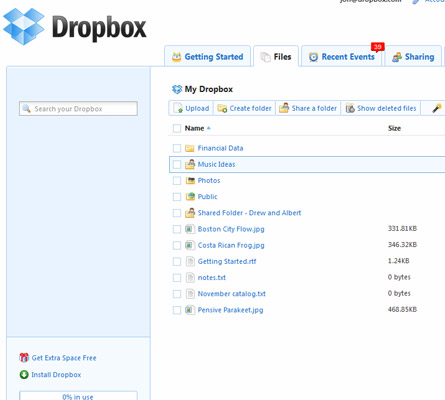
Task: Click the Boston City Flow.jpg image icon
Action: coord(190,229)
